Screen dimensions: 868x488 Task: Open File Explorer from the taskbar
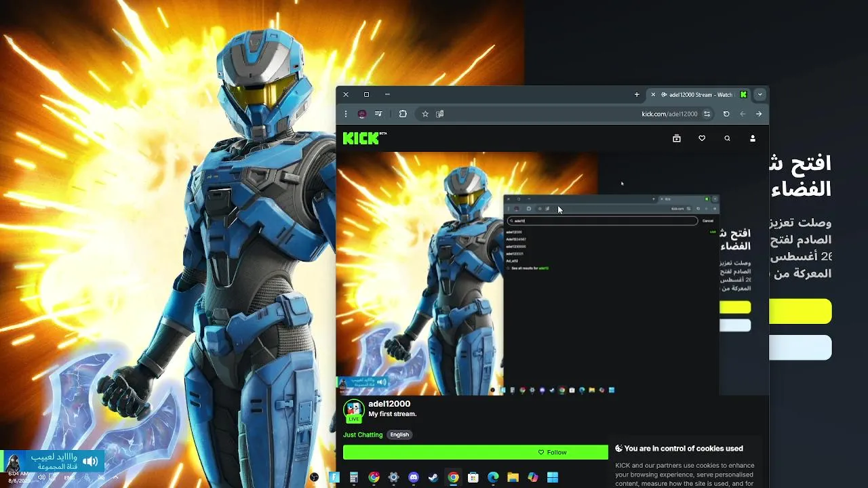coord(513,478)
